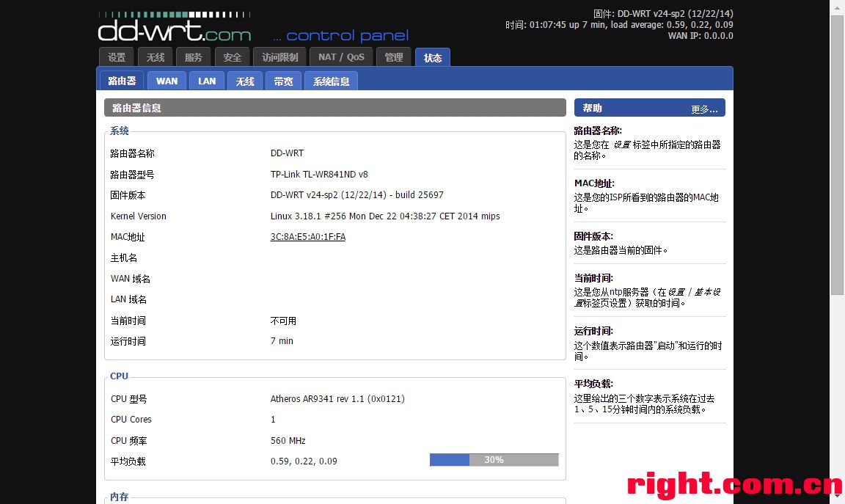Click the 路由器信息 section header
The image size is (845, 504).
334,108
